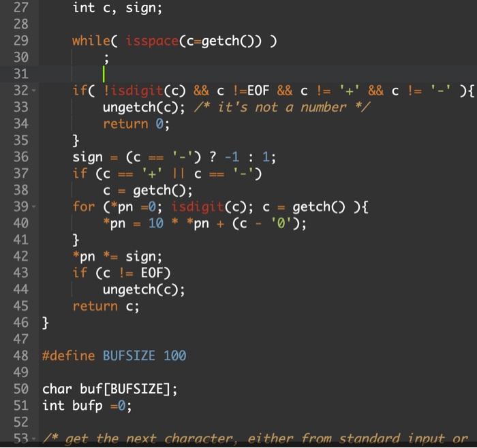The height and width of the screenshot is (448, 477).
Task: Click the closing brace on line 41
Action: coord(76,240)
